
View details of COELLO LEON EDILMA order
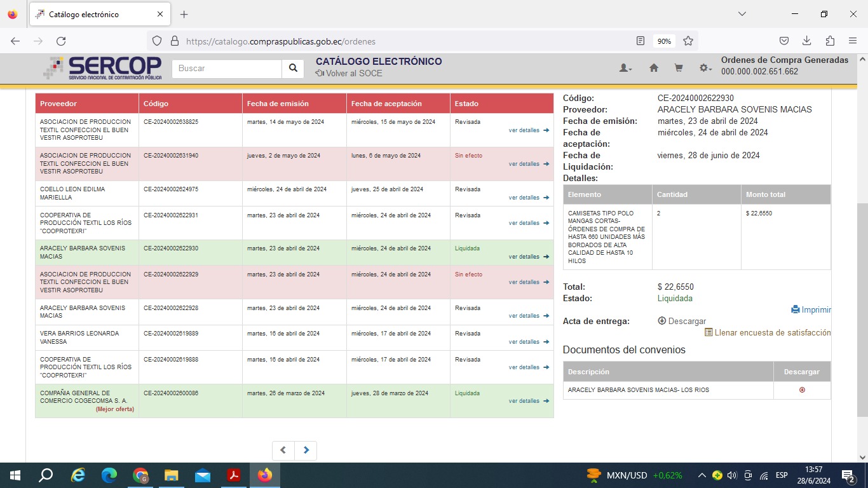click(528, 198)
